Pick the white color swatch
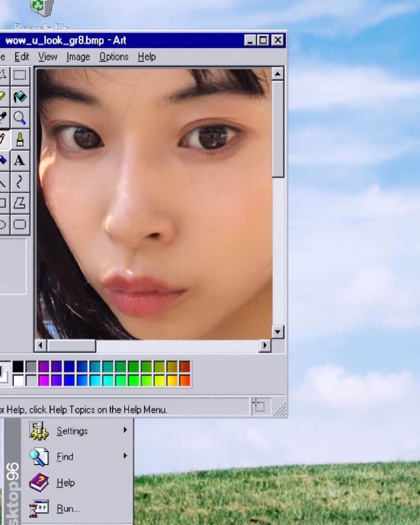 pos(18,380)
